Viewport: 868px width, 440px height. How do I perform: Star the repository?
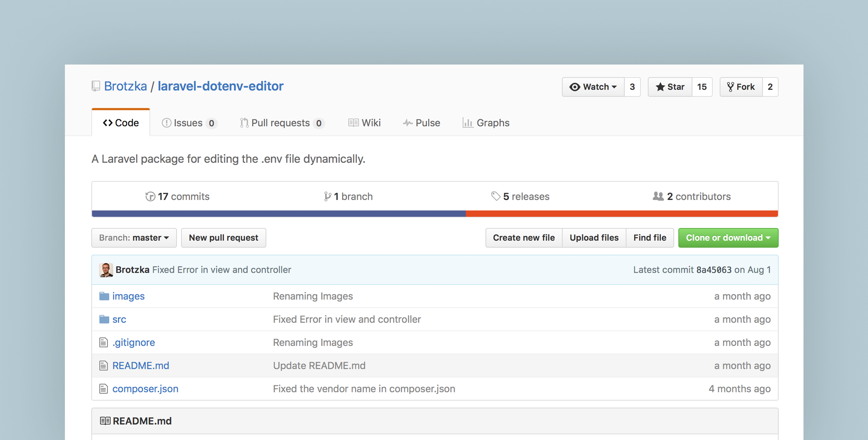[x=669, y=87]
